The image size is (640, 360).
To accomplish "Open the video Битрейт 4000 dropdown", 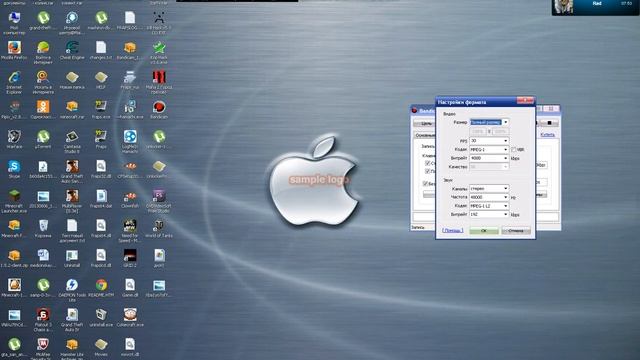I will (x=489, y=158).
